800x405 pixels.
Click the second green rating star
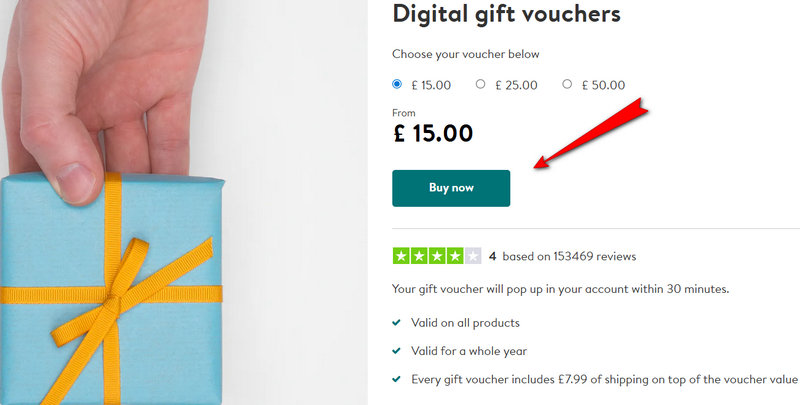419,256
